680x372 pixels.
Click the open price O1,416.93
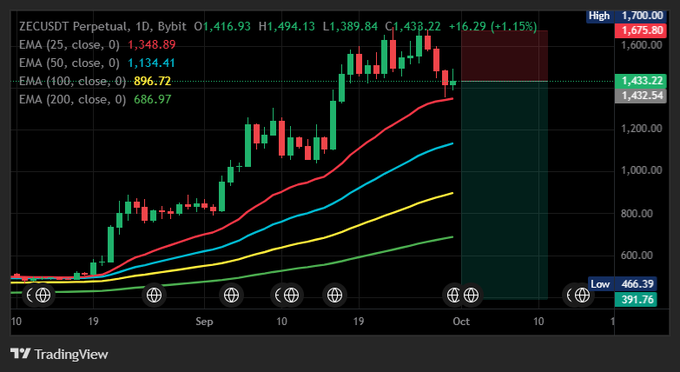click(222, 26)
